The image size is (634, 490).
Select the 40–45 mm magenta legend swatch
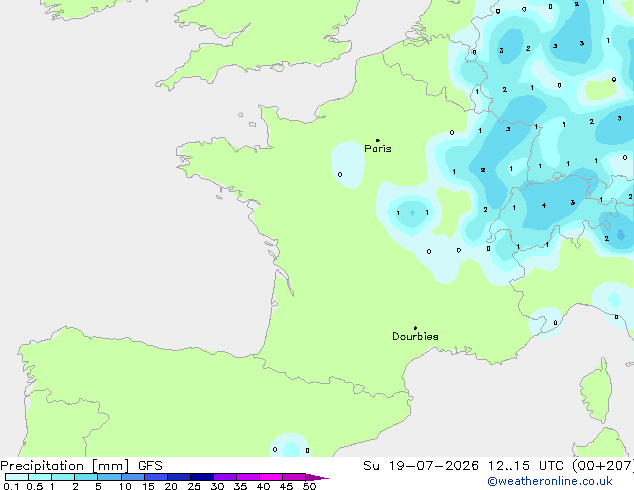pos(271,477)
